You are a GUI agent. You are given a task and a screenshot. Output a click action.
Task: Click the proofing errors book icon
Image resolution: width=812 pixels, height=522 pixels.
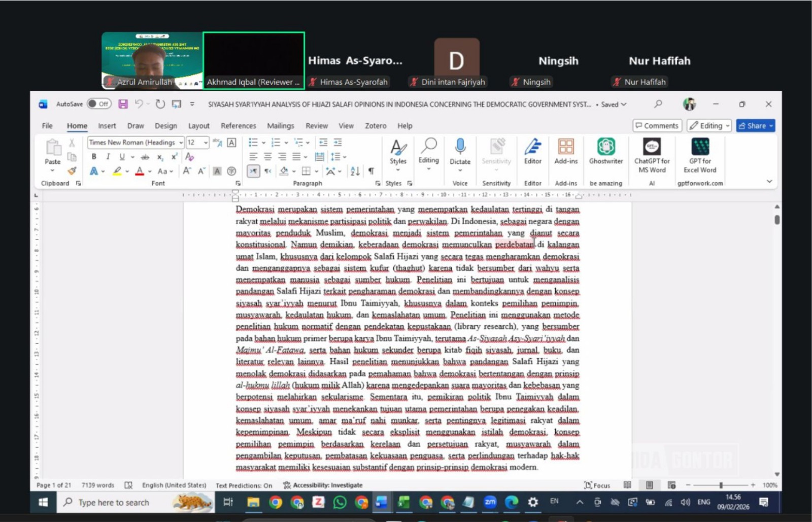tap(128, 485)
